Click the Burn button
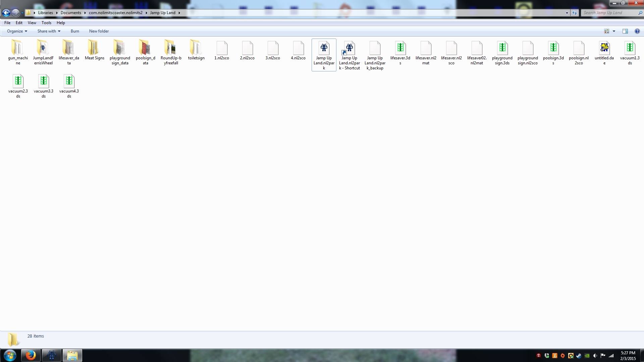This screenshot has height=362, width=644. [75, 31]
